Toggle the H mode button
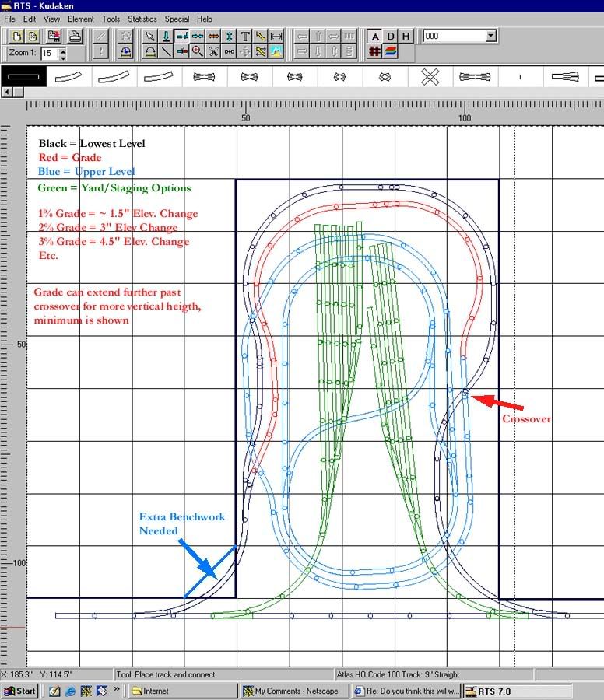The height and width of the screenshot is (700, 604). point(406,36)
